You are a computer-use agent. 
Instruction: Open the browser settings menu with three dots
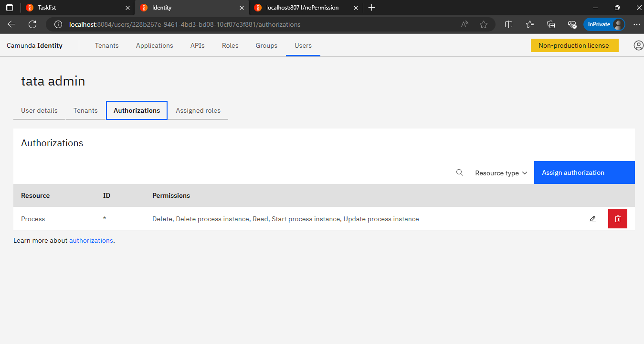636,24
